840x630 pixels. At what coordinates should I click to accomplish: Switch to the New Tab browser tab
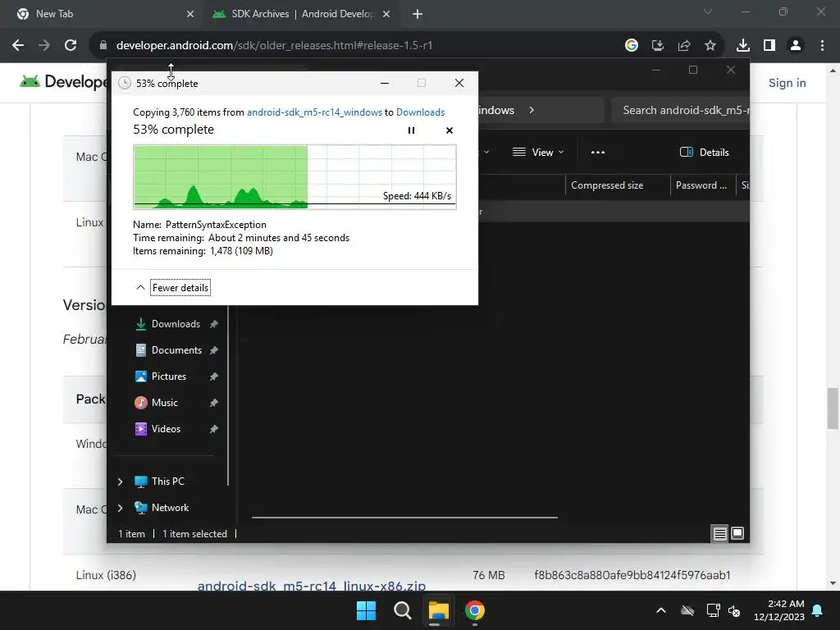[102, 14]
